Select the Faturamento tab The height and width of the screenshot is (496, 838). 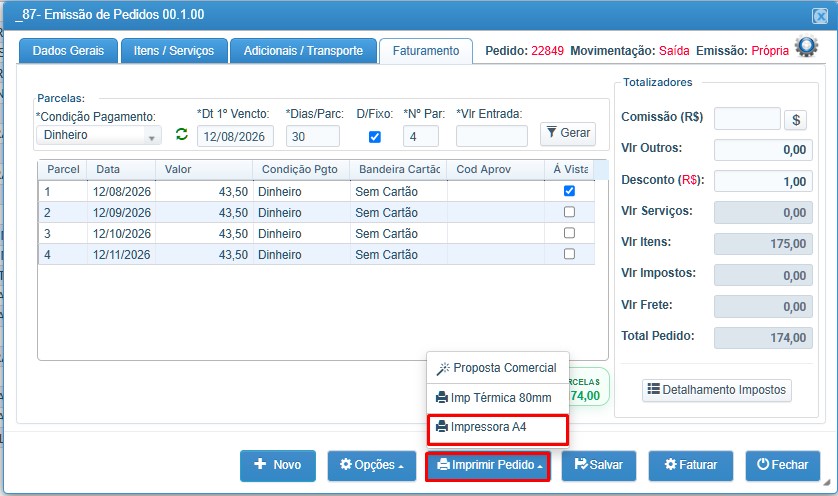[x=426, y=51]
